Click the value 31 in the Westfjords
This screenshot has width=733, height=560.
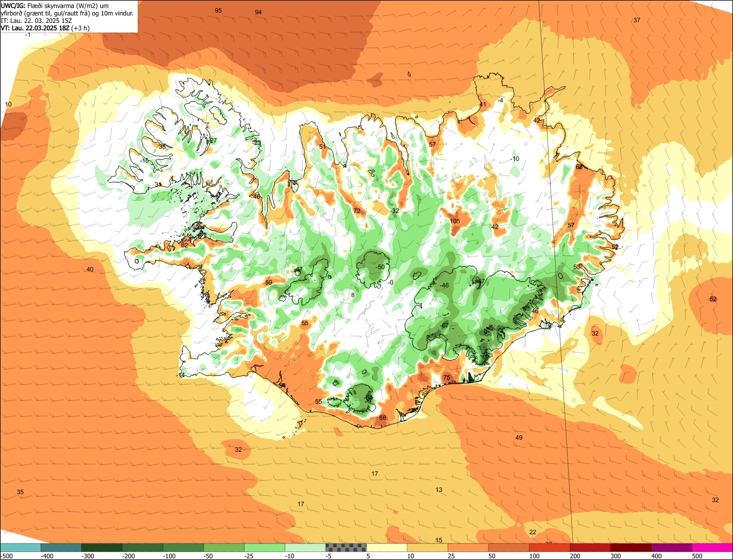coord(158,185)
